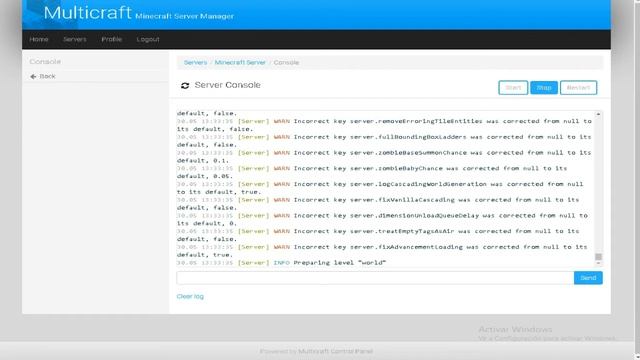The width and height of the screenshot is (640, 360).
Task: Click the server.removeErroringTileEntities warning line
Action: click(x=384, y=125)
